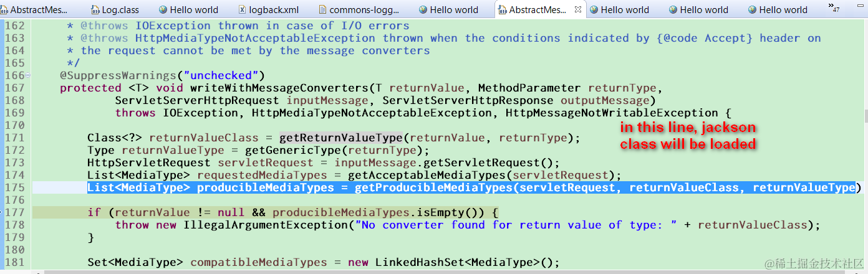
Task: Switch to the commons-logg... editor tab
Action: (359, 10)
